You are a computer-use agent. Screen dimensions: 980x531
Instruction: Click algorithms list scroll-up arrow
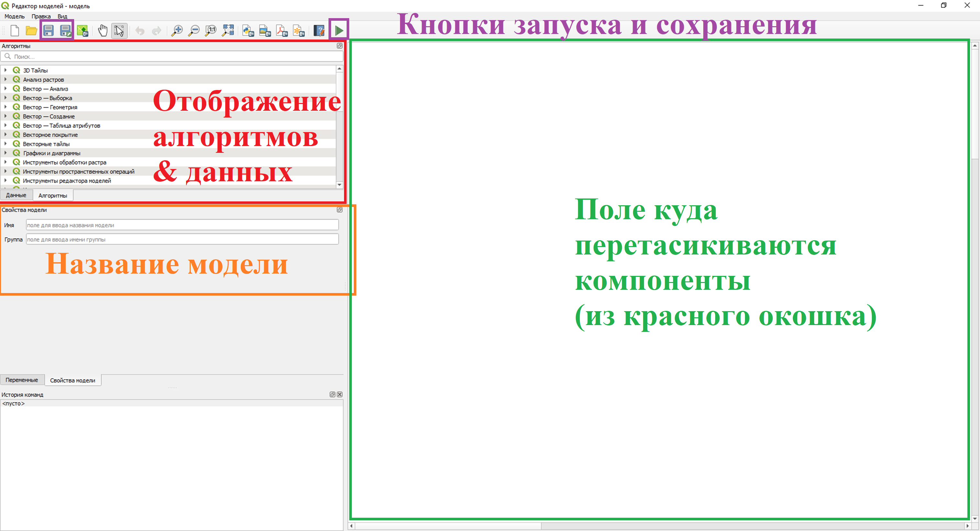(340, 69)
